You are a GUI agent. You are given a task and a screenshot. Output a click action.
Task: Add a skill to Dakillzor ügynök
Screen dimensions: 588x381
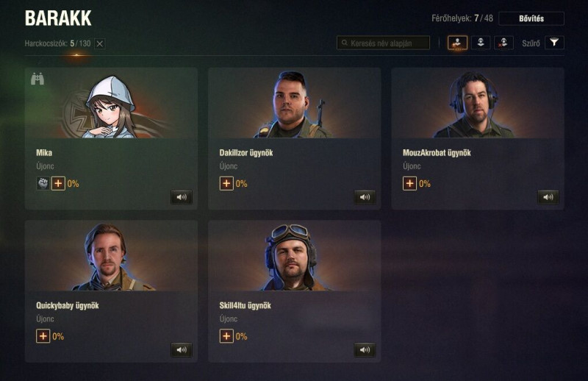click(226, 184)
